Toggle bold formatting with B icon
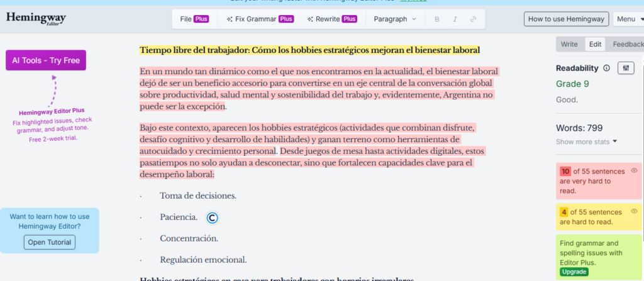 [436, 19]
